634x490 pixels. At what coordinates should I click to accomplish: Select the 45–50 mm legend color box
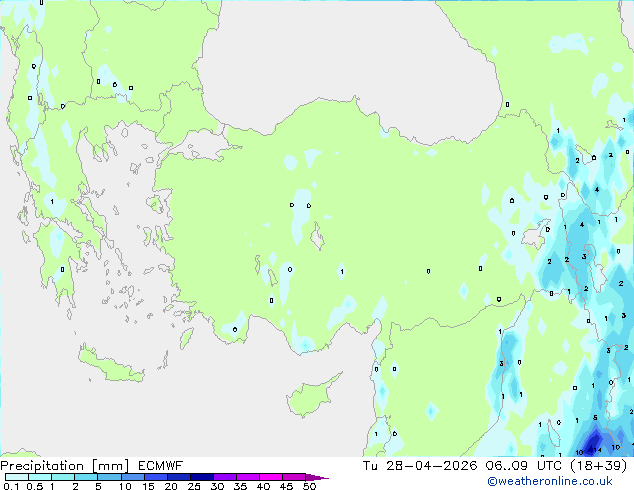294,477
